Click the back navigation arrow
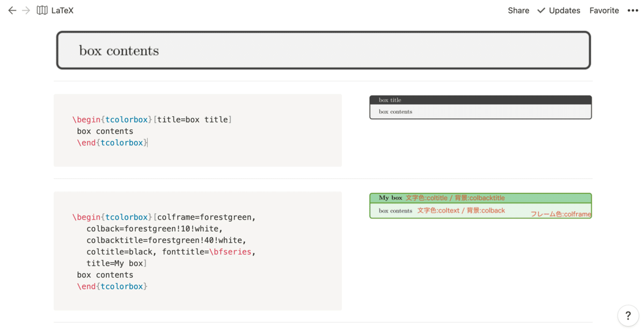This screenshot has height=333, width=644. click(x=12, y=10)
